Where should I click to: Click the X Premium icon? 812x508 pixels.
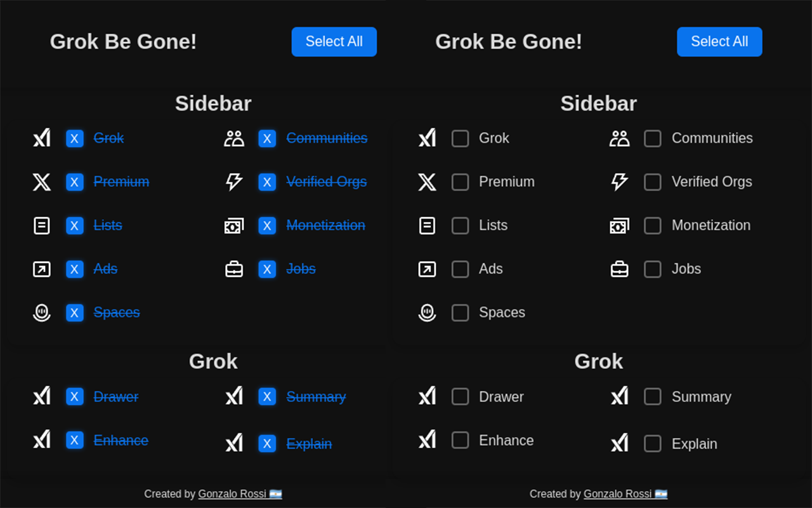41,182
